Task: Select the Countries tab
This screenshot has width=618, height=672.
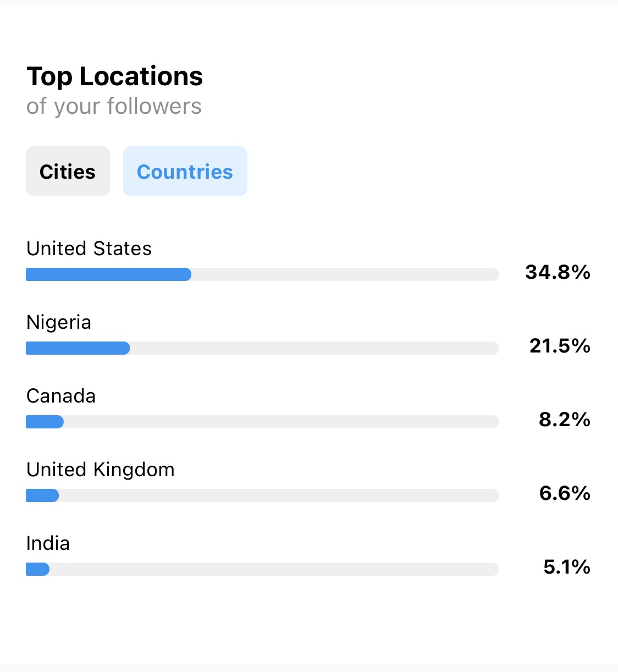Action: pyautogui.click(x=185, y=172)
